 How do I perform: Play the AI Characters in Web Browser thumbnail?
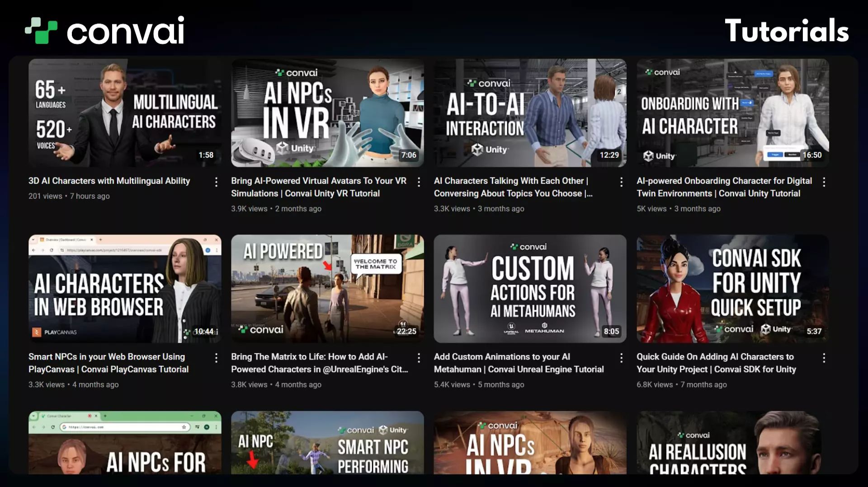(125, 289)
